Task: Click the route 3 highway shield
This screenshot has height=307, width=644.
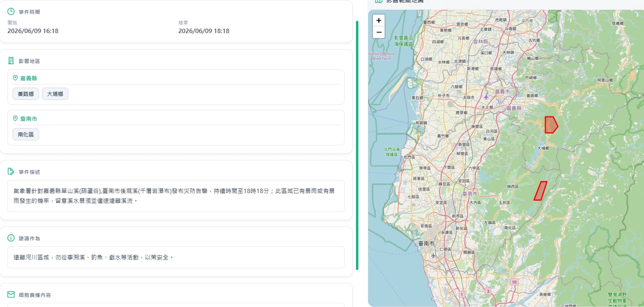Action: 488,291
